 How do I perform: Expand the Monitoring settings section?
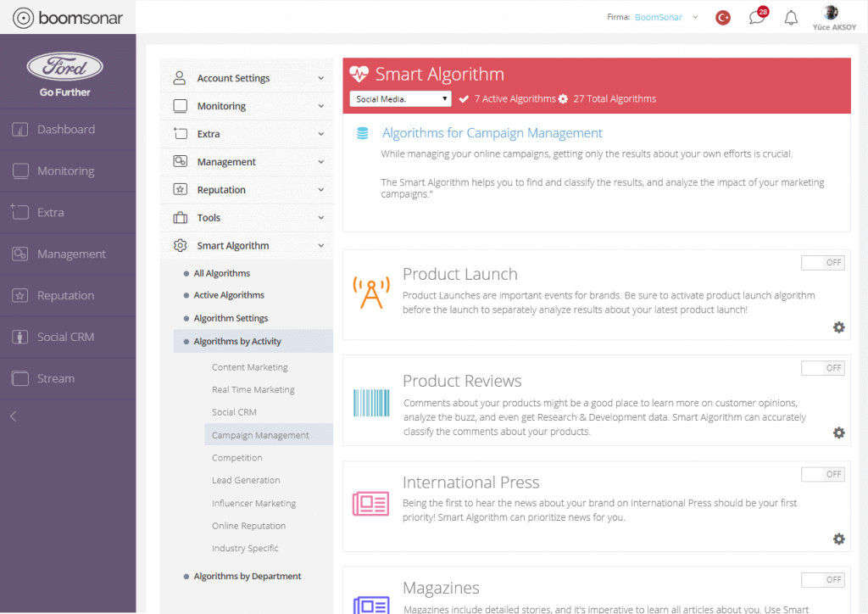click(x=247, y=106)
